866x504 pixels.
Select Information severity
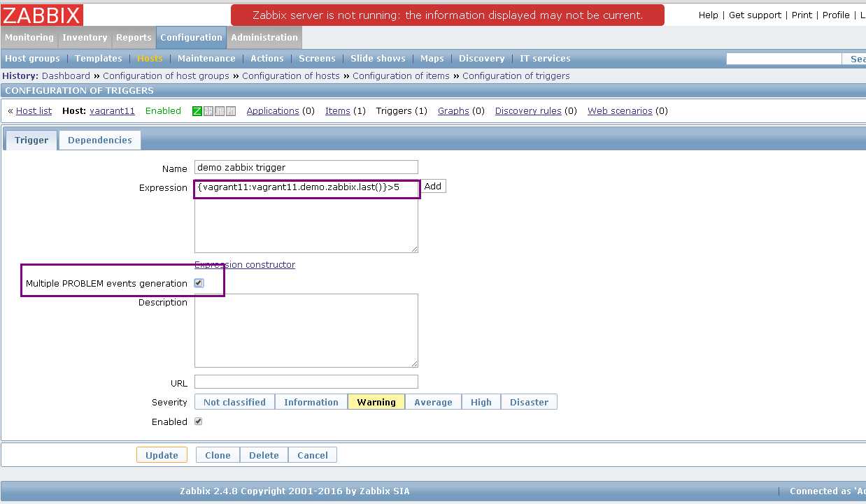point(311,402)
